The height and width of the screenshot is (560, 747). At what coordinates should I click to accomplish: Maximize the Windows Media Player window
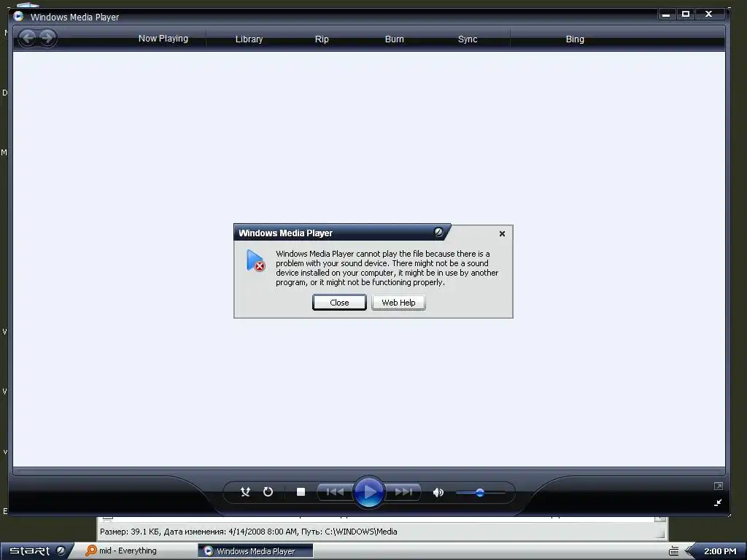(x=686, y=15)
